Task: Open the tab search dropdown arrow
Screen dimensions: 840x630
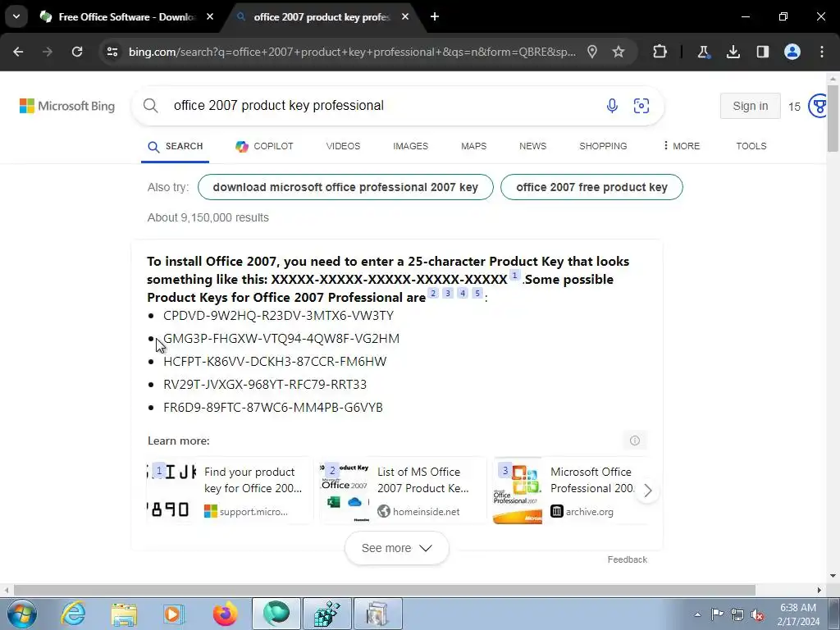Action: point(16,16)
